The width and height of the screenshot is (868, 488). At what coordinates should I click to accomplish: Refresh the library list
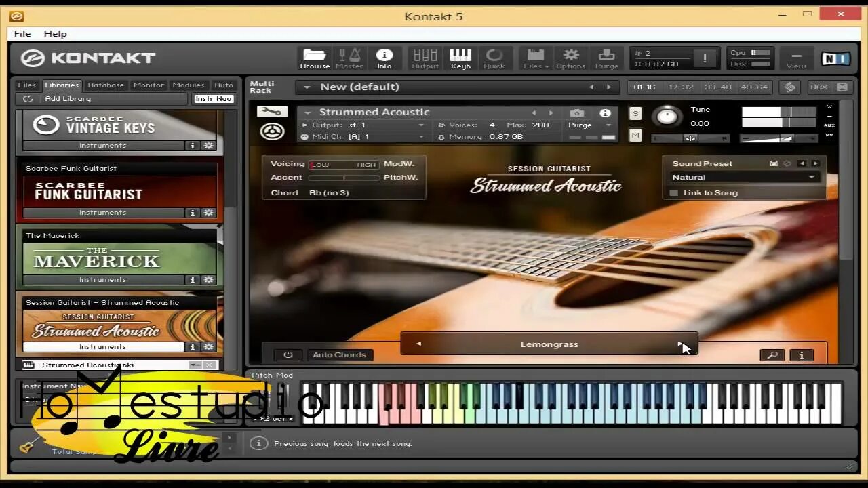tap(28, 99)
